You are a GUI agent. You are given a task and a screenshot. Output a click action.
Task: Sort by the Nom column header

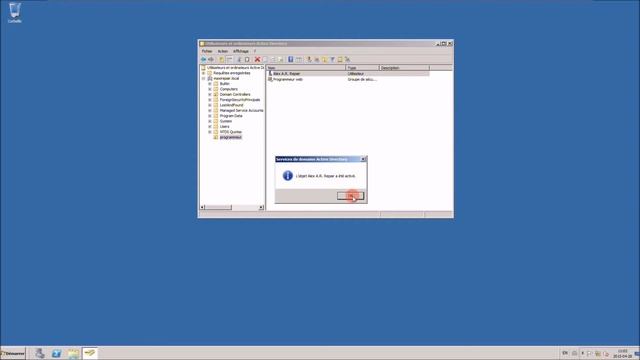click(x=306, y=68)
